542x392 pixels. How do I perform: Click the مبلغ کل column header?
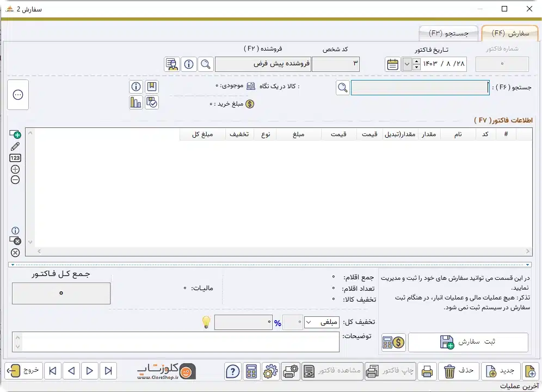point(202,134)
